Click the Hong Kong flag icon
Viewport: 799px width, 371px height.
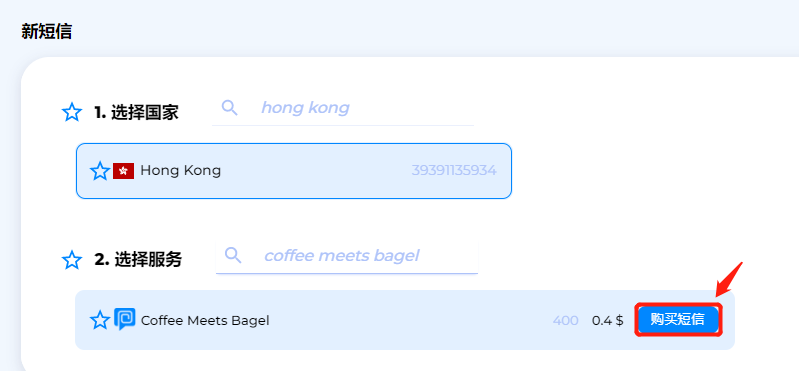[x=123, y=171]
